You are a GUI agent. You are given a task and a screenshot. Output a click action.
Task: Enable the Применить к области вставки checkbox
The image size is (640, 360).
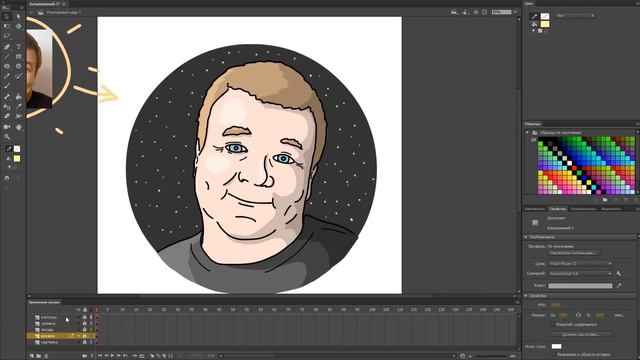click(553, 355)
